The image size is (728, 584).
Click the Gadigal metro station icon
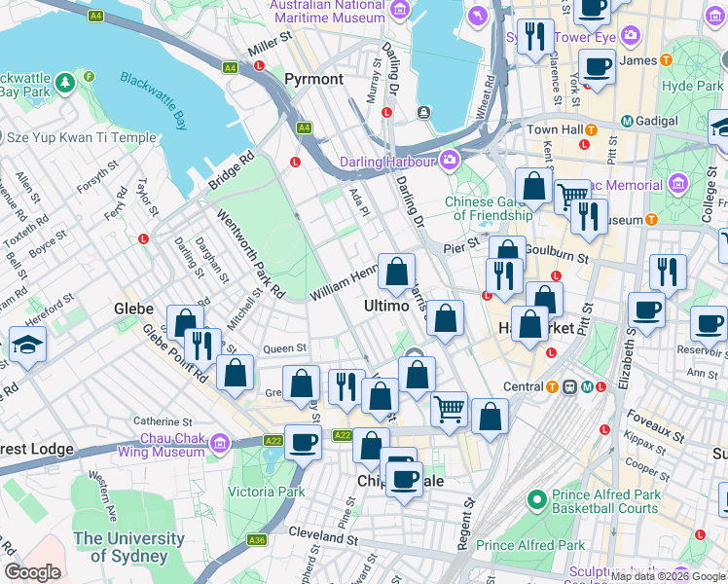coord(627,122)
